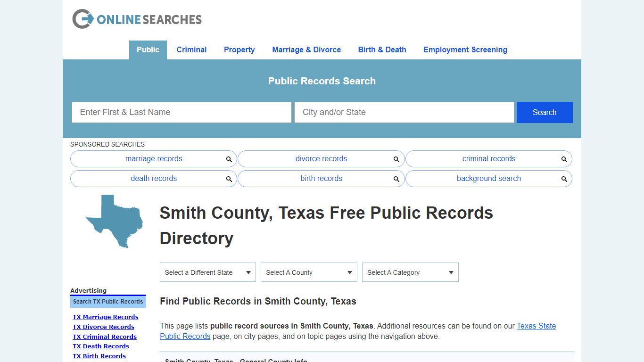The image size is (644, 362).
Task: Click the Texas state map image
Action: [114, 221]
